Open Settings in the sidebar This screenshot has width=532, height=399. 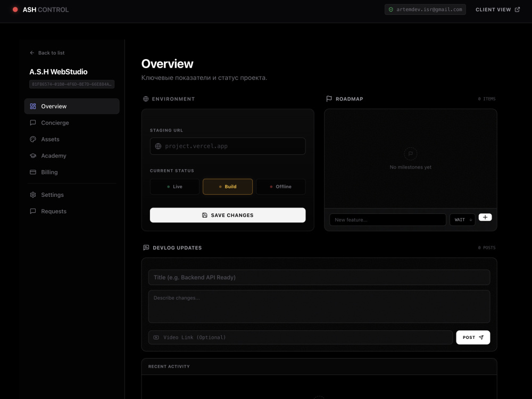point(72,195)
